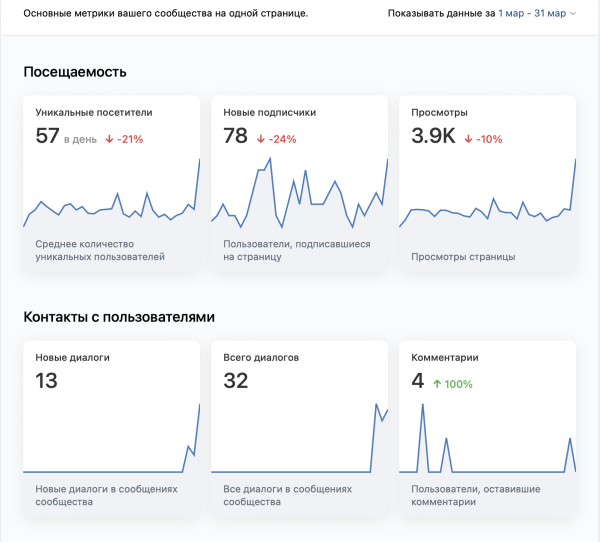
Task: Click the 3.9K views value
Action: click(x=433, y=137)
